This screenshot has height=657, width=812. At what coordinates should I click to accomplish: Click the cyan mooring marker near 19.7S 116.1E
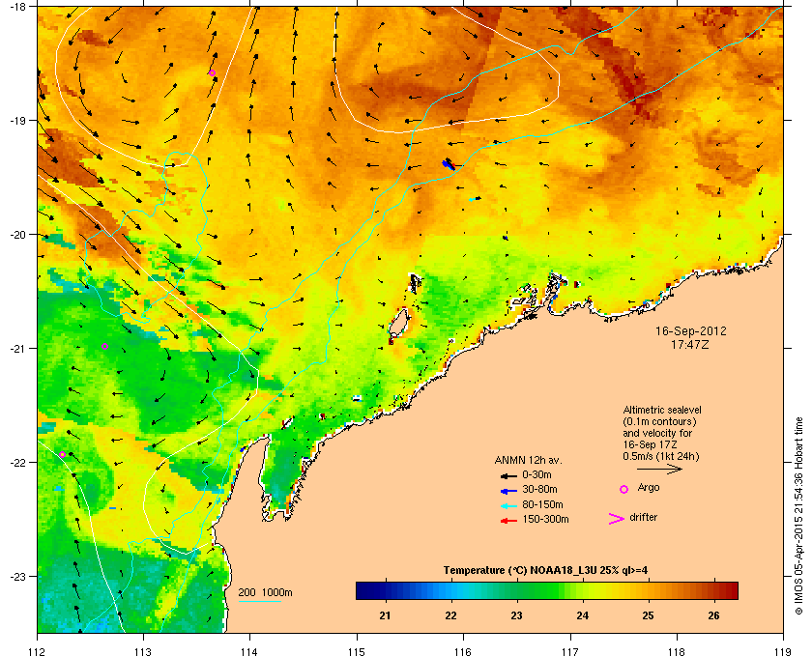(475, 199)
